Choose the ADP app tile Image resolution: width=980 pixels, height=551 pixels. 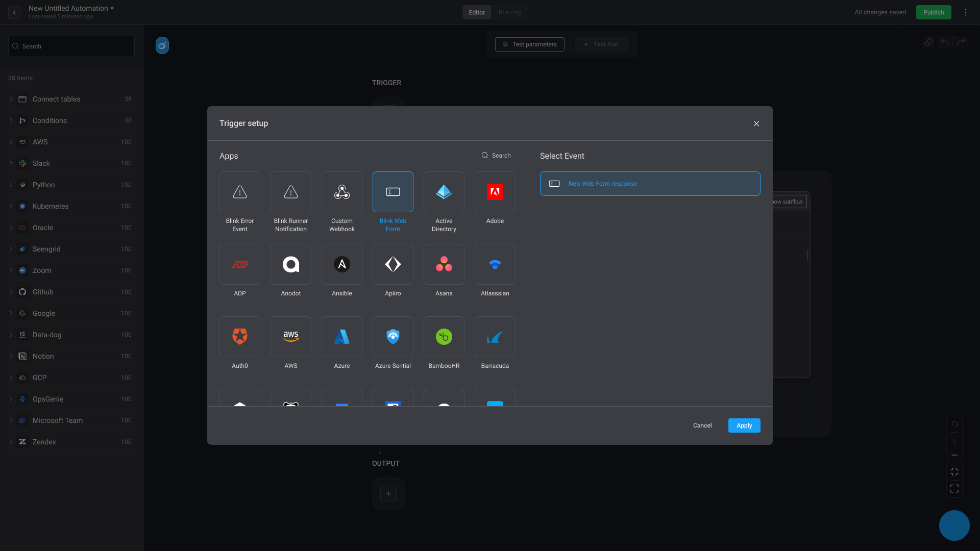(x=240, y=264)
